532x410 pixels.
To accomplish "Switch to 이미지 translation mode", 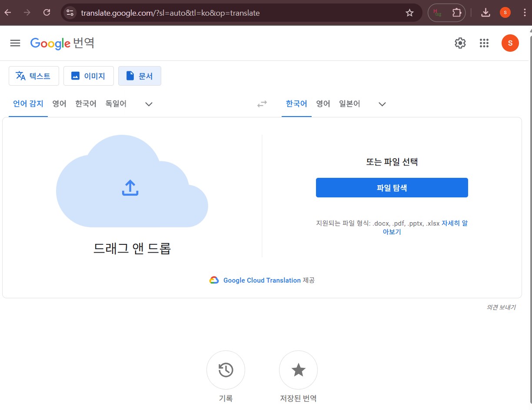I will (88, 76).
